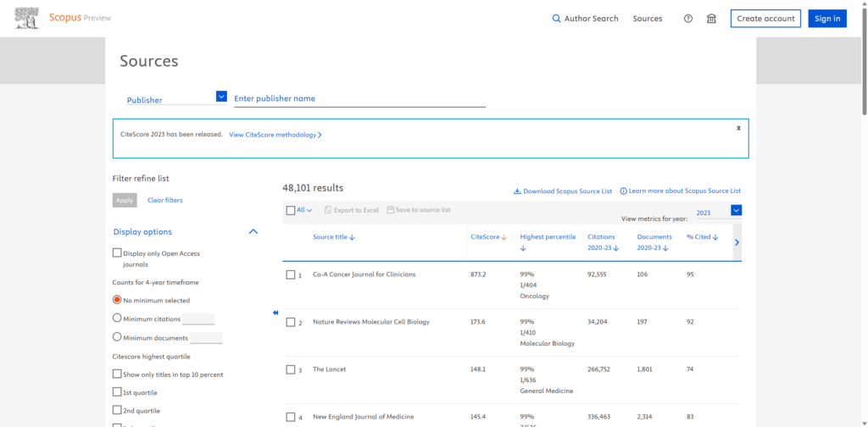Click the Sign in button
This screenshot has width=868, height=427.
[x=827, y=19]
